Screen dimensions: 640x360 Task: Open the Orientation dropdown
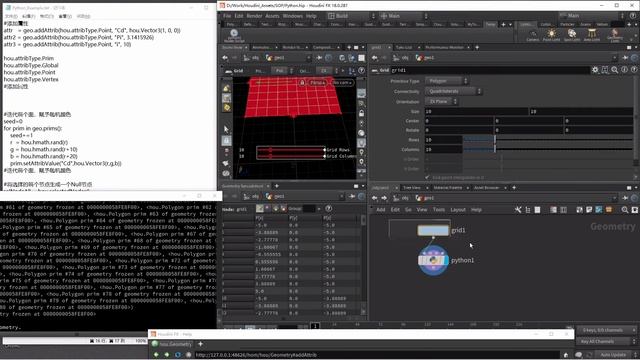pos(442,101)
